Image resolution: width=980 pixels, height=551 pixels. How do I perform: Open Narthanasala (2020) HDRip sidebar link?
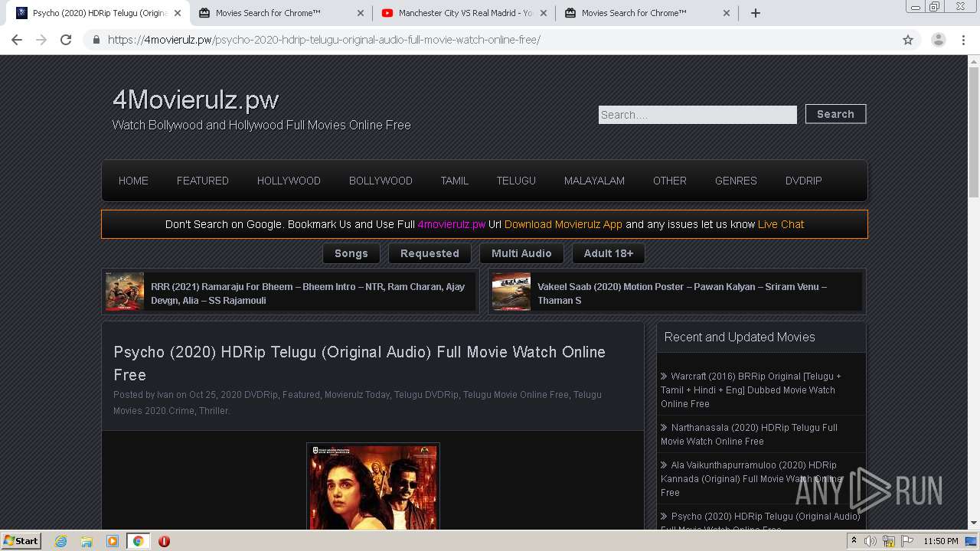(x=750, y=435)
